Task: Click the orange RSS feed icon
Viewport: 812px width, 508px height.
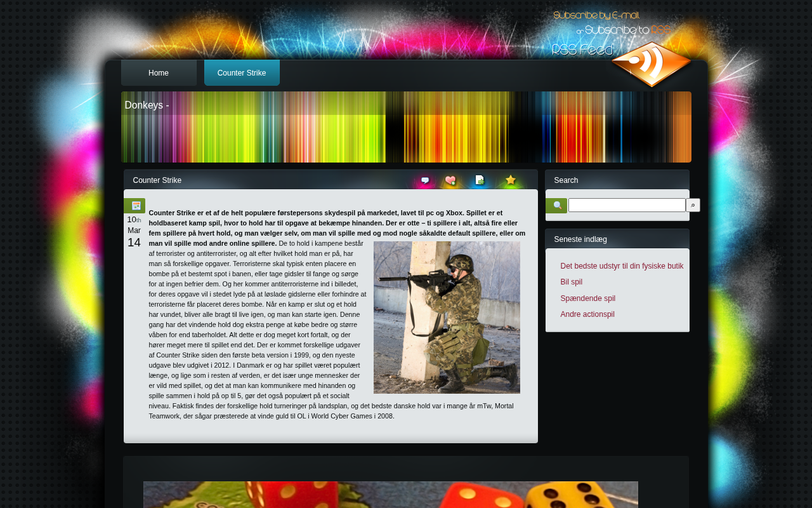Action: click(651, 64)
